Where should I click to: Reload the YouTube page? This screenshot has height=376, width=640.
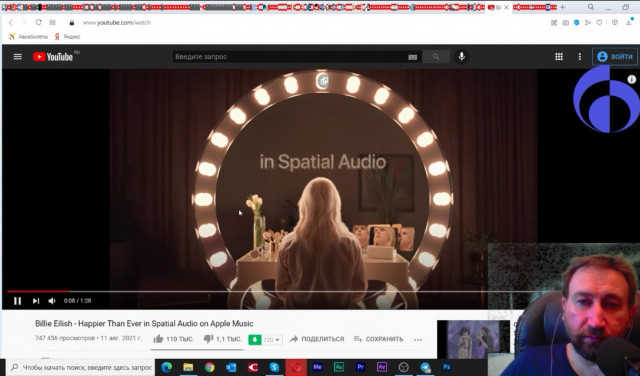coord(38,22)
